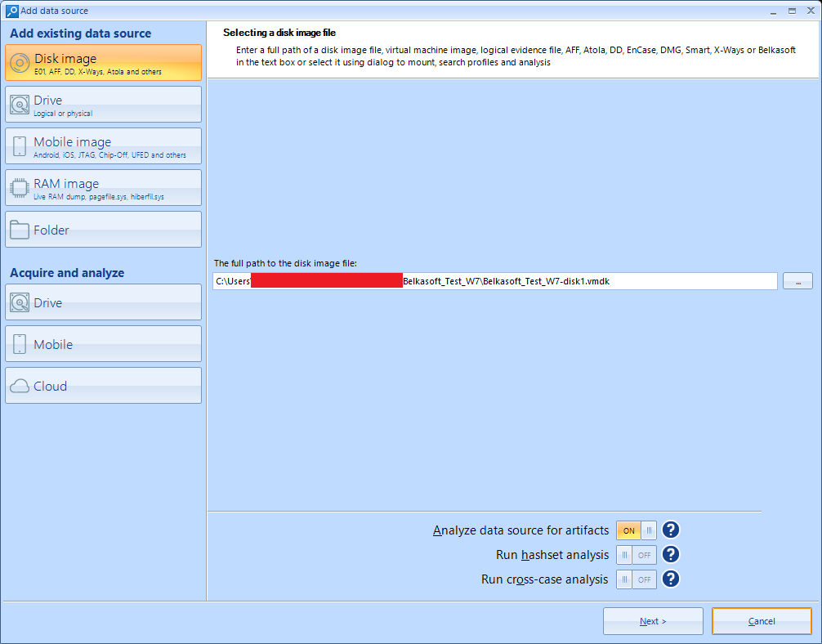Image resolution: width=822 pixels, height=644 pixels.
Task: Enable Run hashset analysis toggle
Action: [x=637, y=555]
